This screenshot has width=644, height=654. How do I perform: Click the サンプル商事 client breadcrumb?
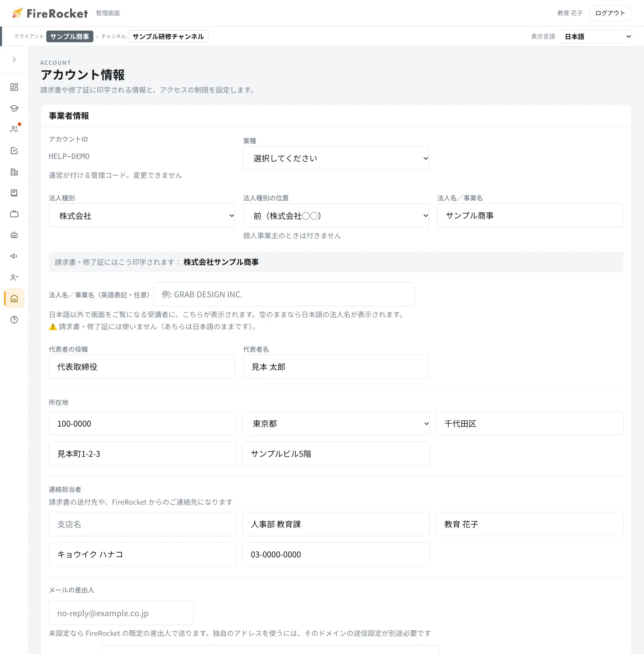click(70, 36)
